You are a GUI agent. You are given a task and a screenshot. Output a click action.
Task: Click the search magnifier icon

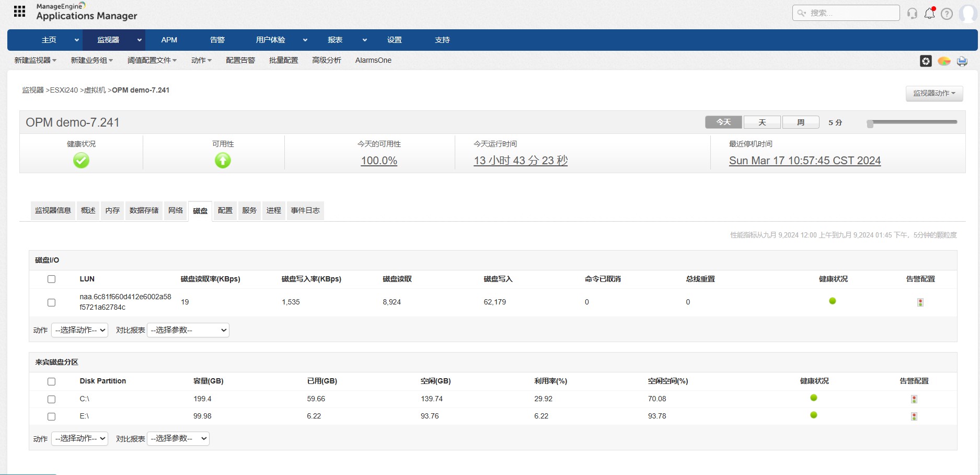pos(801,13)
